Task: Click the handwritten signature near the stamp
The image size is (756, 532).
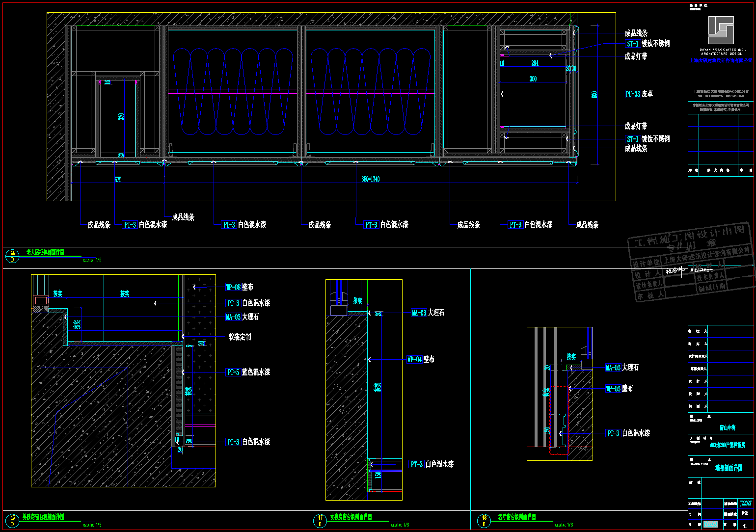Action: coord(676,270)
